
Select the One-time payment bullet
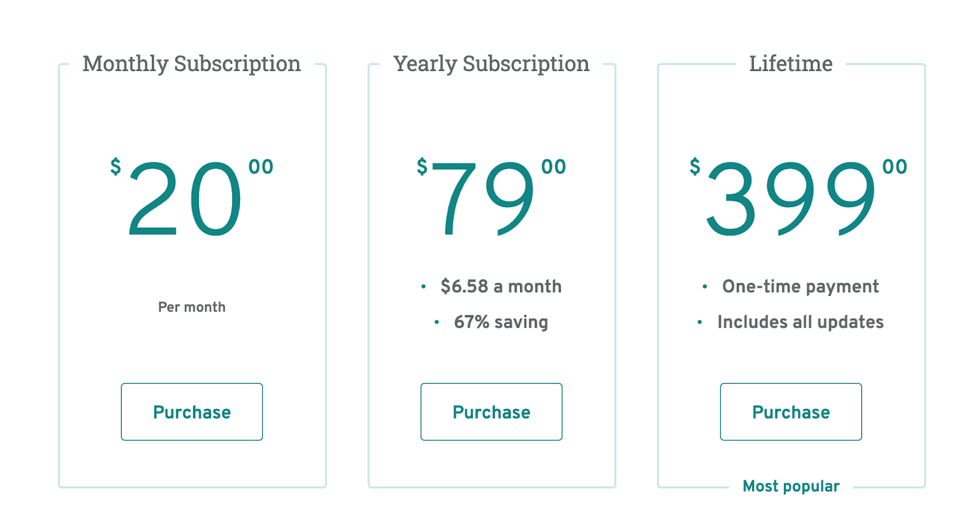pos(800,286)
